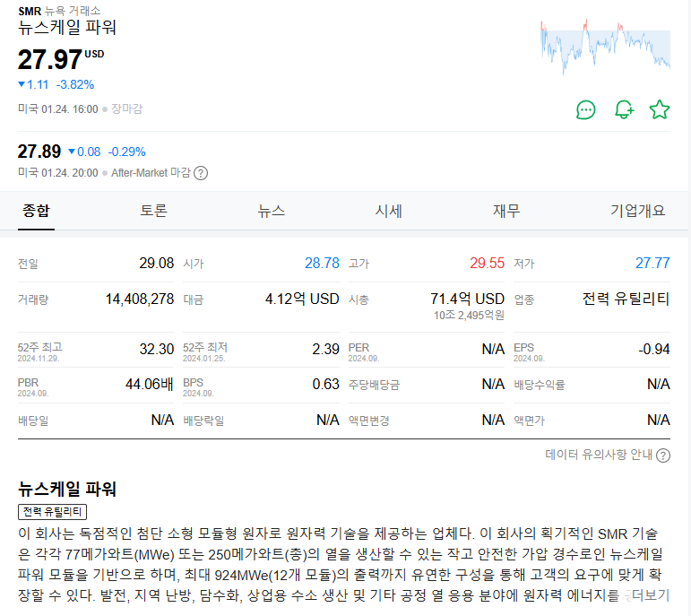691x616 pixels.
Task: Click the 52주 최저 value 2.39
Action: 325,349
